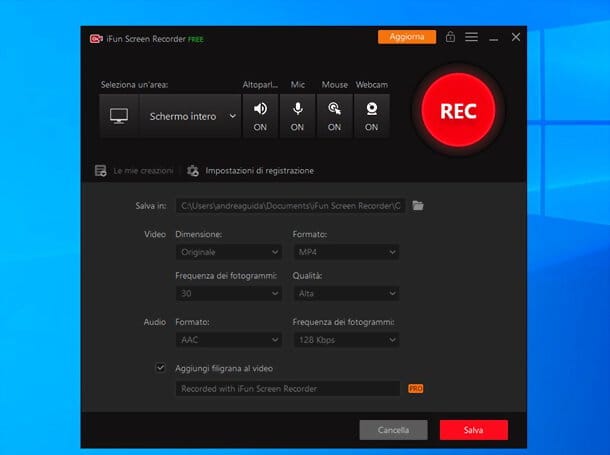
Task: Click the orange Aggiorna button
Action: pyautogui.click(x=407, y=37)
